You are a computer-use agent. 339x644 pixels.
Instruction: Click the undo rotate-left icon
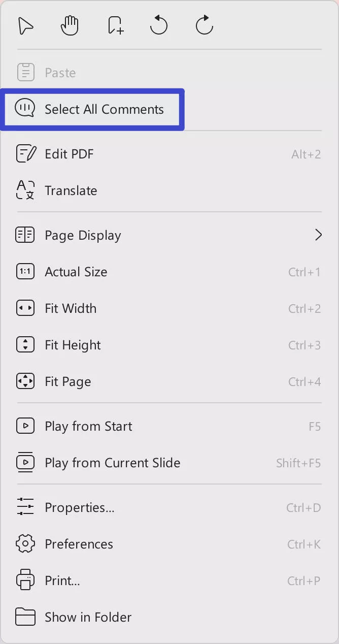tap(159, 25)
